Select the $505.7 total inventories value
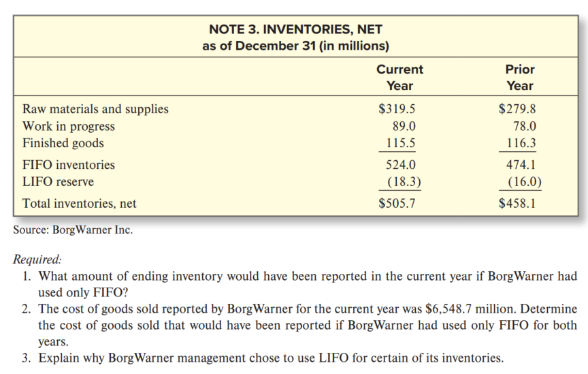The image size is (588, 374). point(397,203)
